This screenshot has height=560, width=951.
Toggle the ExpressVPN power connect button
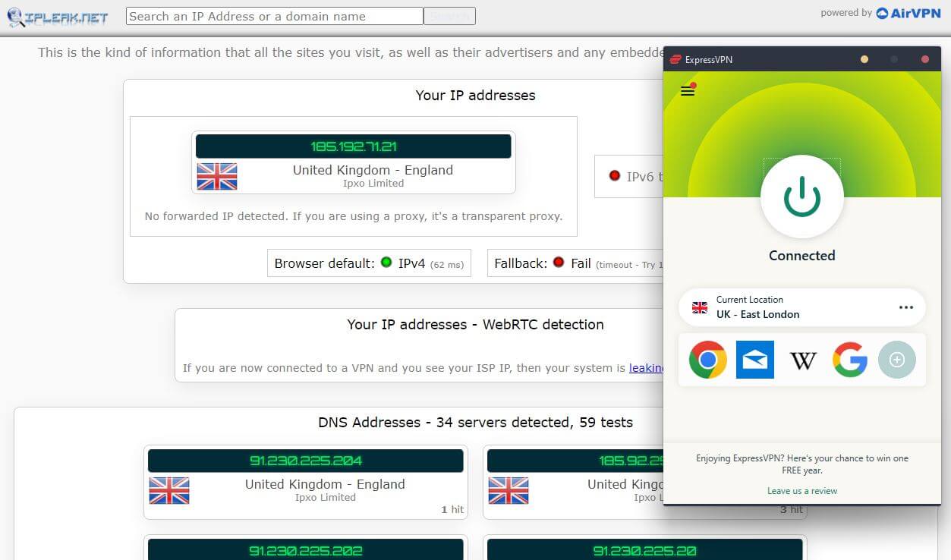click(801, 197)
